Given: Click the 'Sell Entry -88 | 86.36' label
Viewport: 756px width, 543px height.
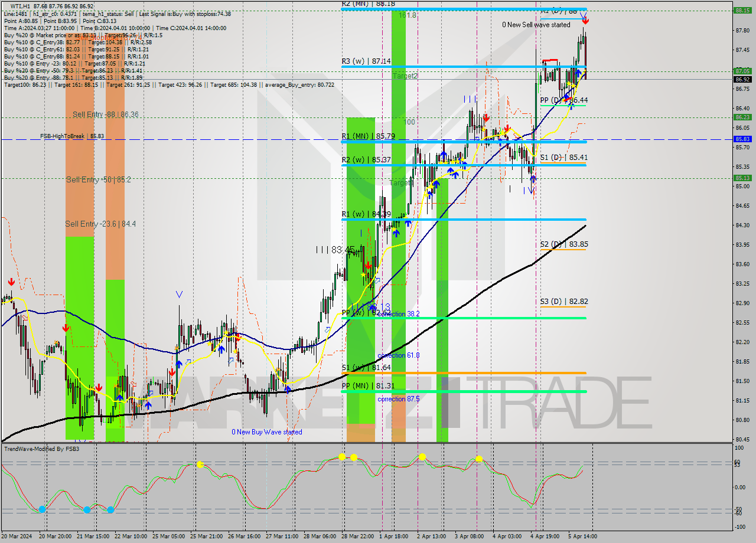Looking at the screenshot, I should [106, 115].
